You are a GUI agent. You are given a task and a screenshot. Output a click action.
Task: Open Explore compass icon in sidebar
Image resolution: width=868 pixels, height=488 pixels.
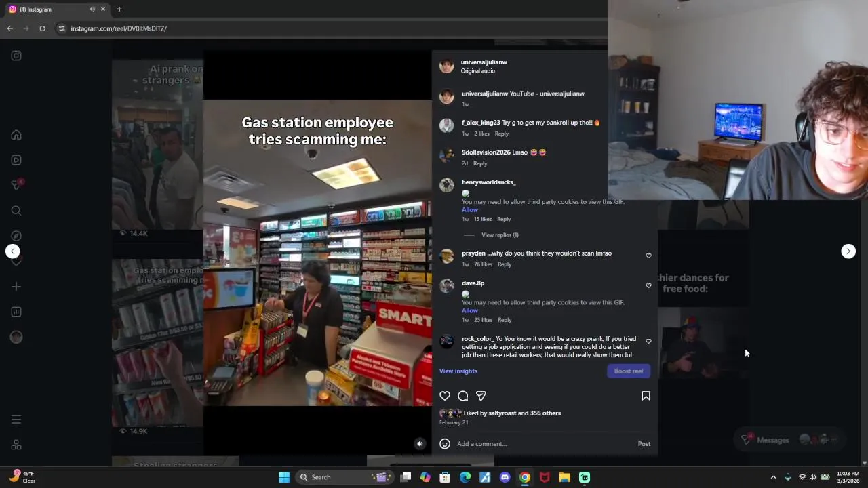pos(16,236)
